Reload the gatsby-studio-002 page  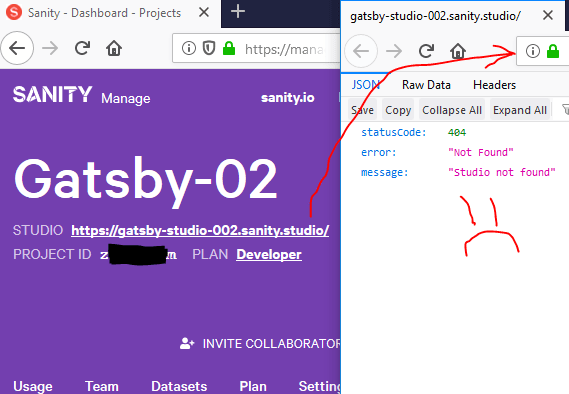point(426,51)
